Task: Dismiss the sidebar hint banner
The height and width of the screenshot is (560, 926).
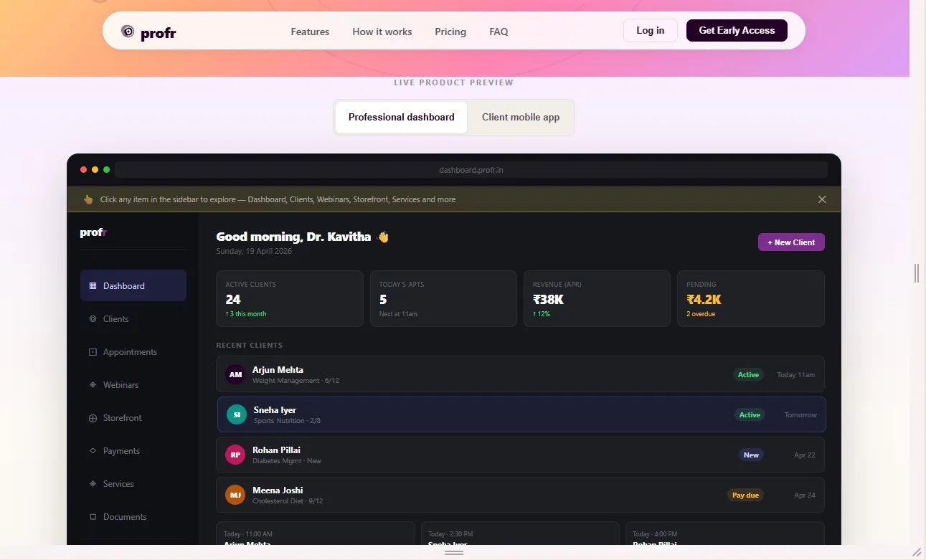Action: 822,199
